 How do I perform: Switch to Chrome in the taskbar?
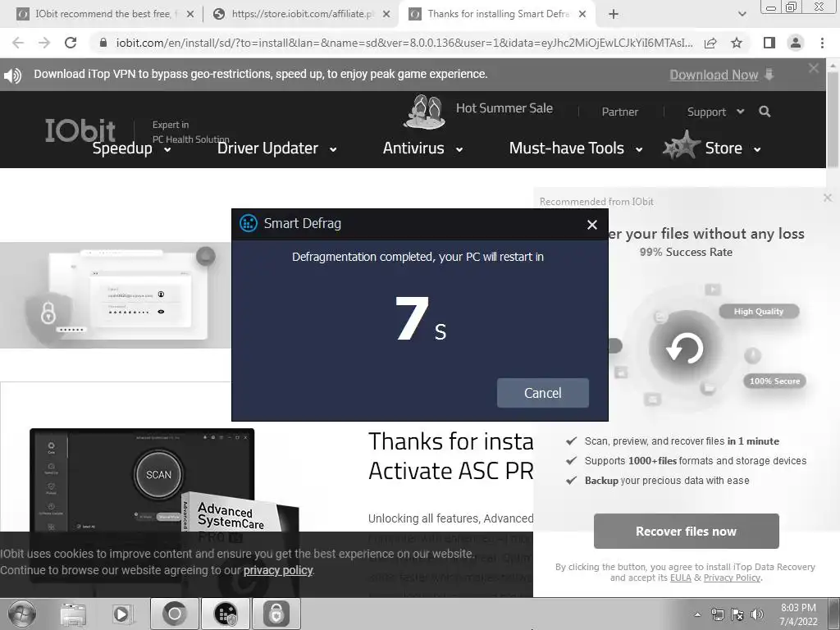175,614
